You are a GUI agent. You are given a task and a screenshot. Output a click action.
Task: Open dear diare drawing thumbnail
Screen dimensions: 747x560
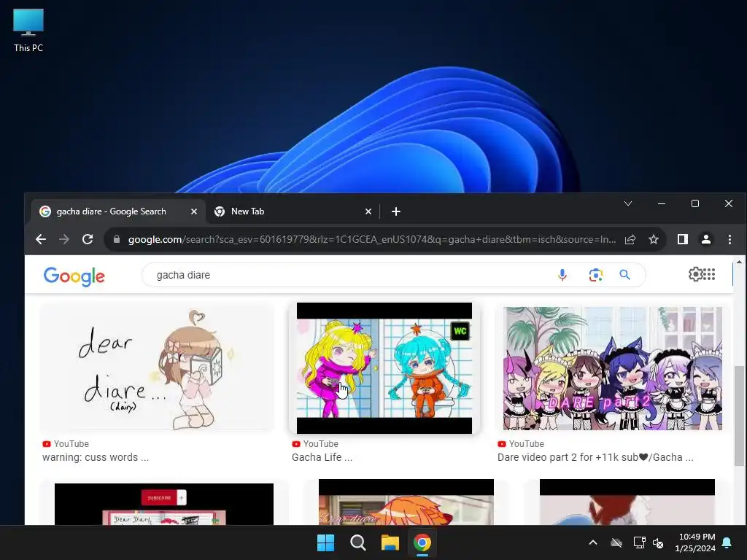tap(157, 367)
